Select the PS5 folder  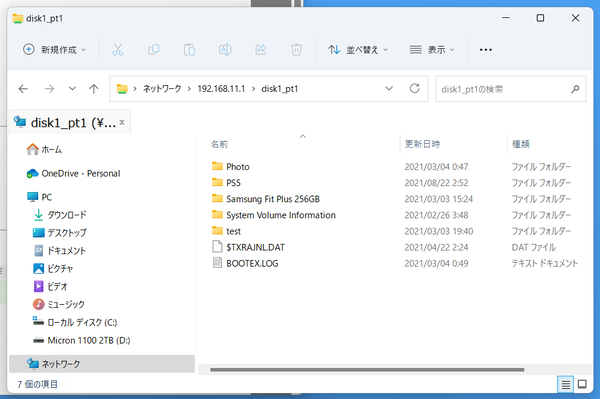[x=226, y=183]
